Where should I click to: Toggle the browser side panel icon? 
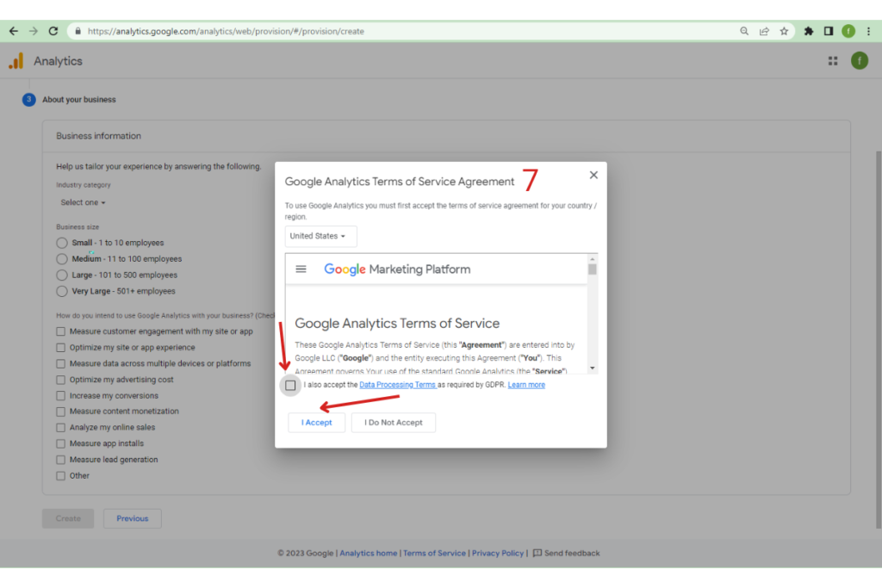pyautogui.click(x=829, y=31)
